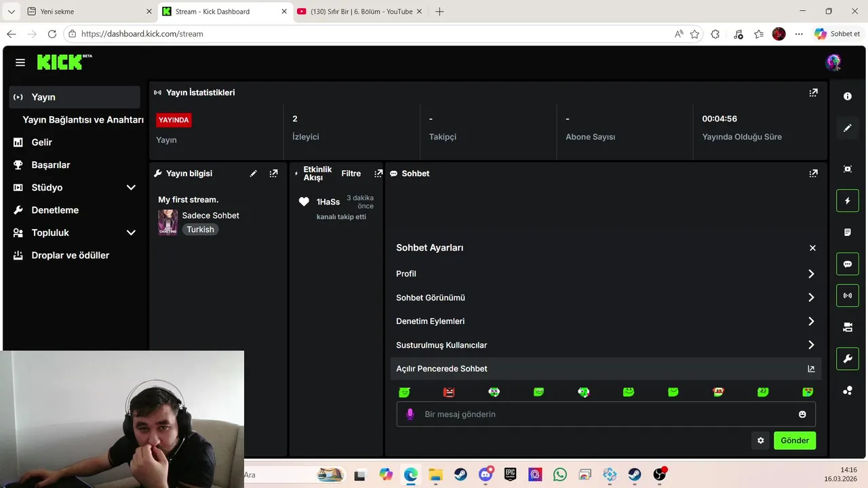The image size is (868, 488).
Task: Pop out the Sohbet panel
Action: 814,174
